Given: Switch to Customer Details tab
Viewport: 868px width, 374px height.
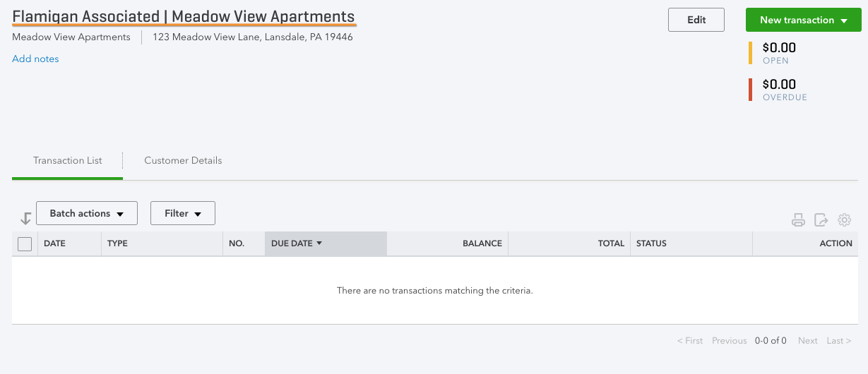Looking at the screenshot, I should (183, 160).
